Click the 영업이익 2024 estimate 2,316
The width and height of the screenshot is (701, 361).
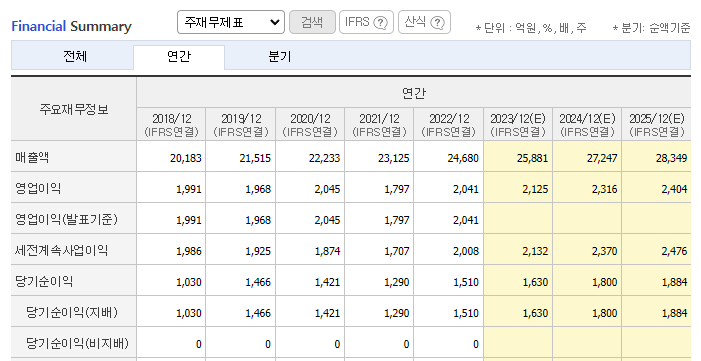click(x=604, y=189)
